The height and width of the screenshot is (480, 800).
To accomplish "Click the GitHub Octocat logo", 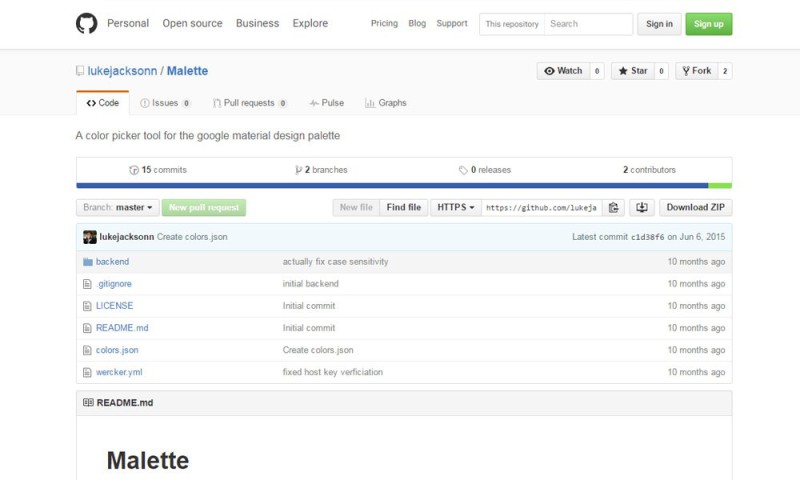I will click(87, 23).
